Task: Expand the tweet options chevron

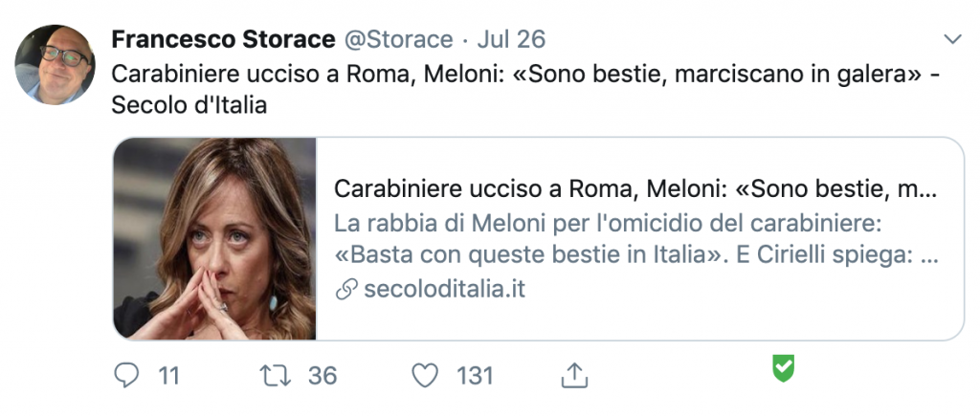Action: (952, 39)
